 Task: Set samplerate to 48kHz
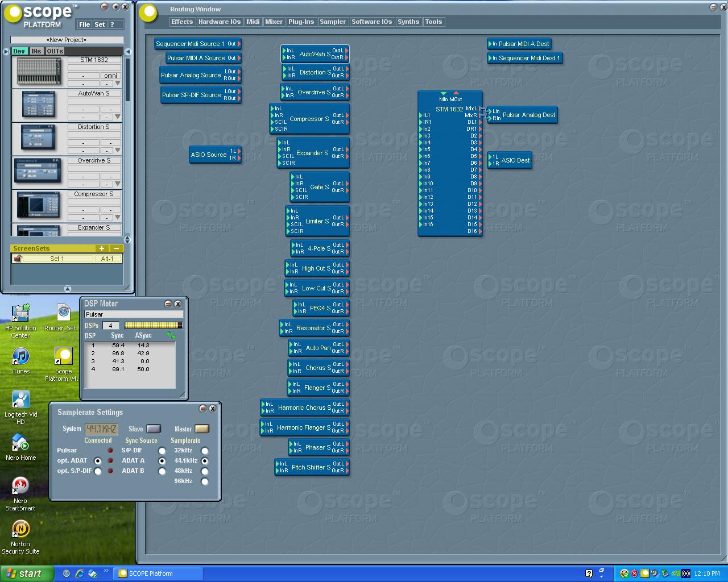click(x=205, y=471)
